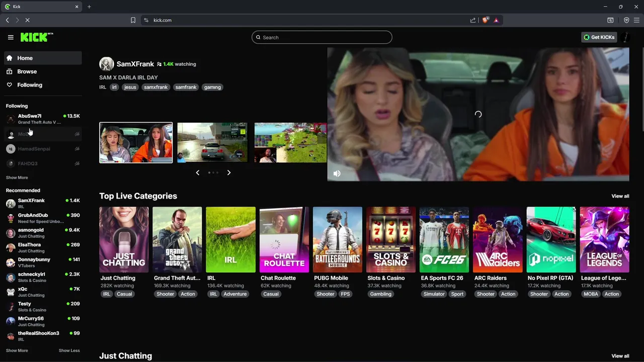
Task: Open IRL category card
Action: (x=230, y=240)
